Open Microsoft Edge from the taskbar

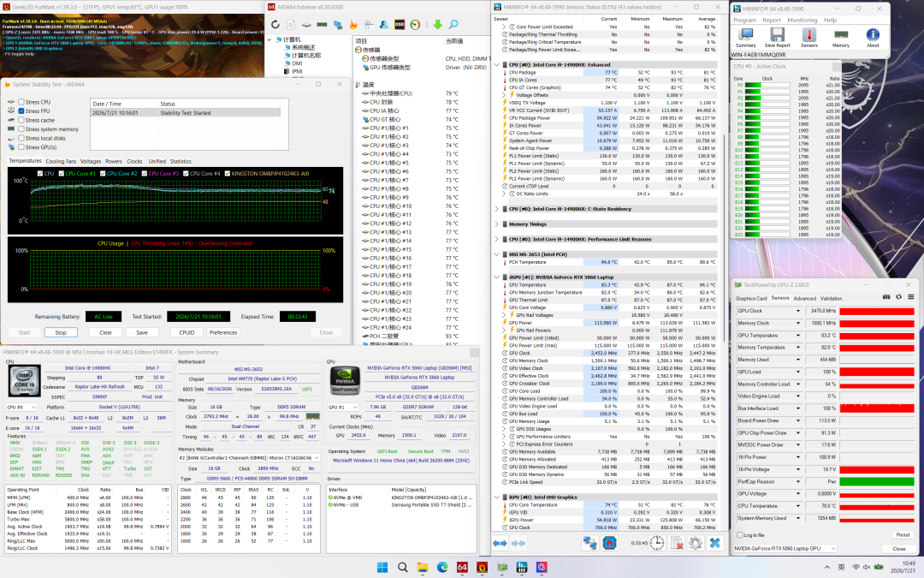pyautogui.click(x=442, y=568)
